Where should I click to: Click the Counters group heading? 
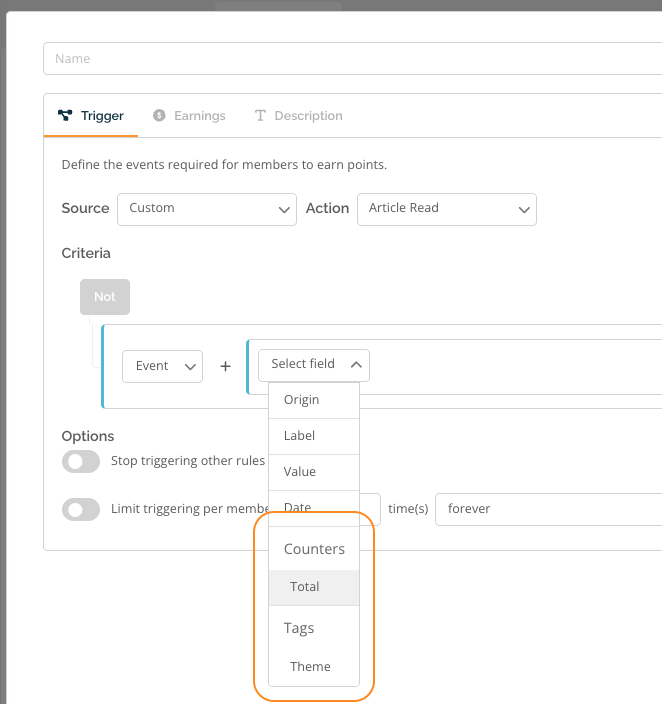[314, 549]
